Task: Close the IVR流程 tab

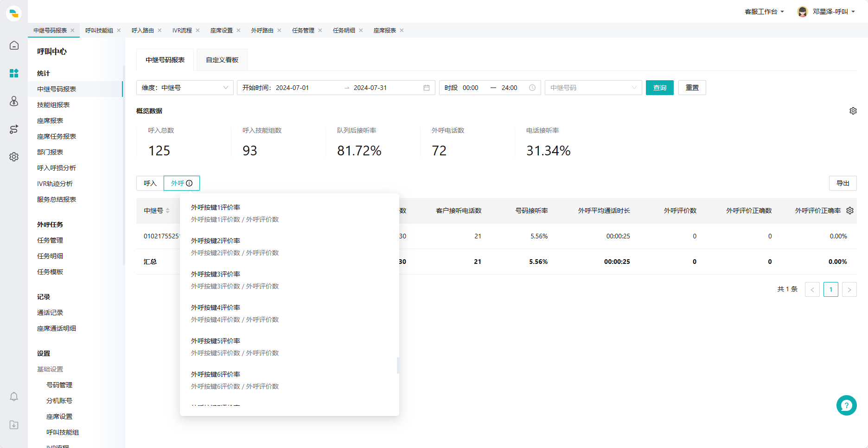Action: click(198, 30)
